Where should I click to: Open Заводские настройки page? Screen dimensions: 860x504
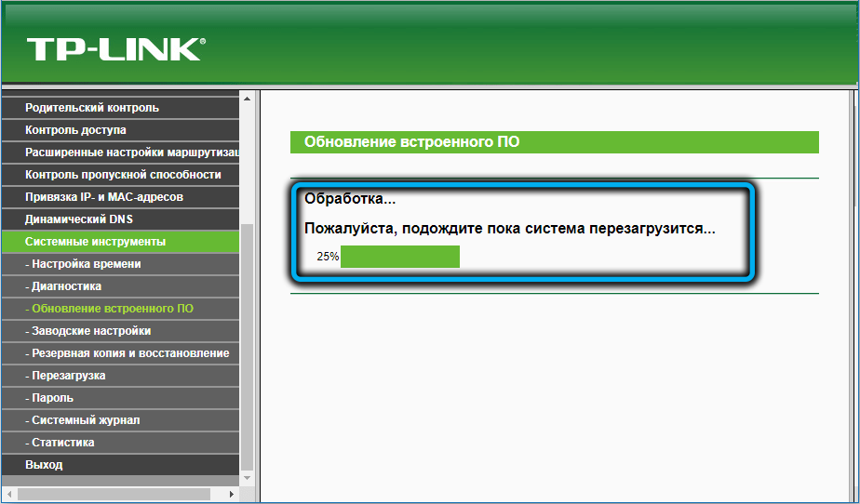[x=120, y=331]
